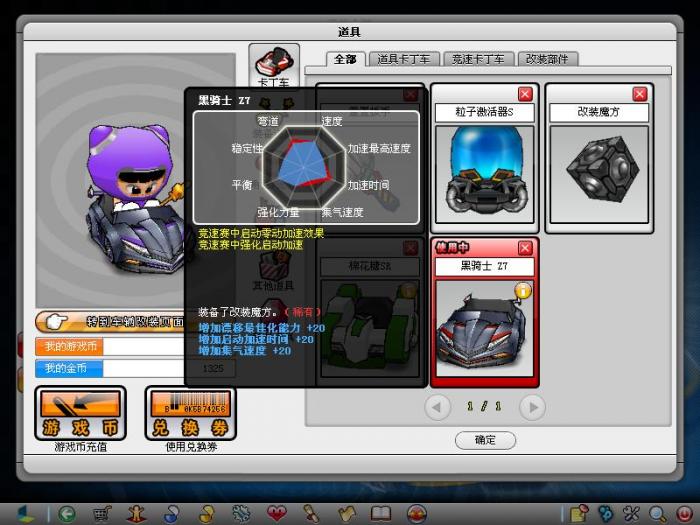Go to previous page with left arrow

tap(437, 407)
